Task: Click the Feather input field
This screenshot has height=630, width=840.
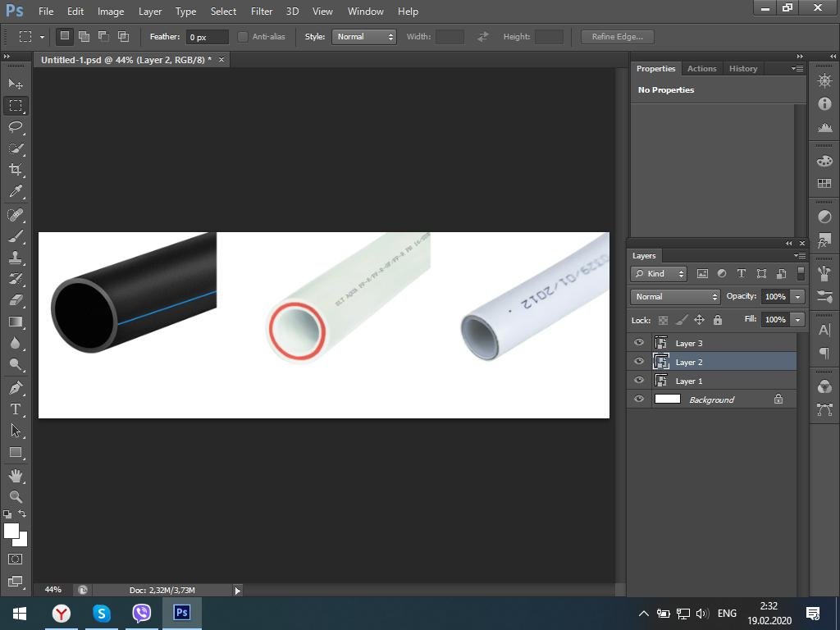Action: tap(207, 37)
